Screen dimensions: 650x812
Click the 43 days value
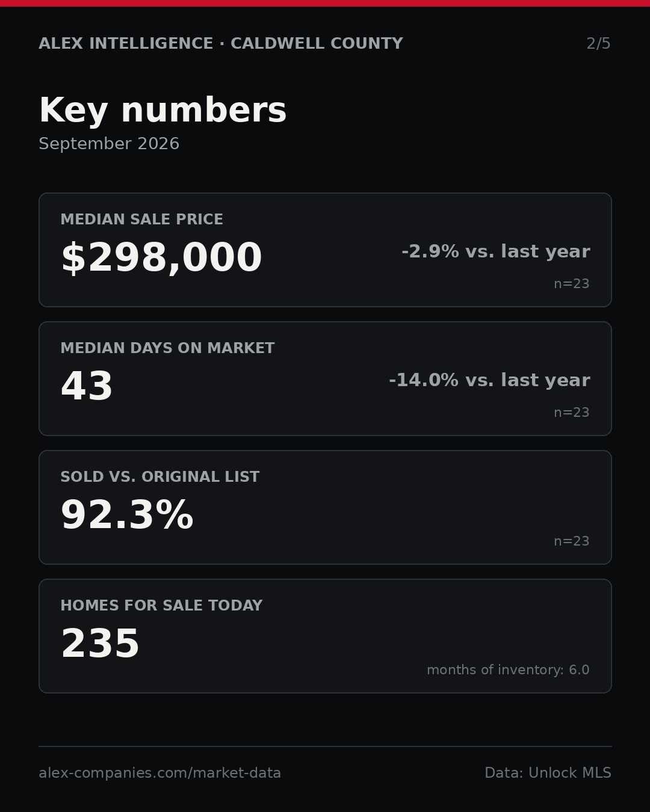pyautogui.click(x=87, y=386)
